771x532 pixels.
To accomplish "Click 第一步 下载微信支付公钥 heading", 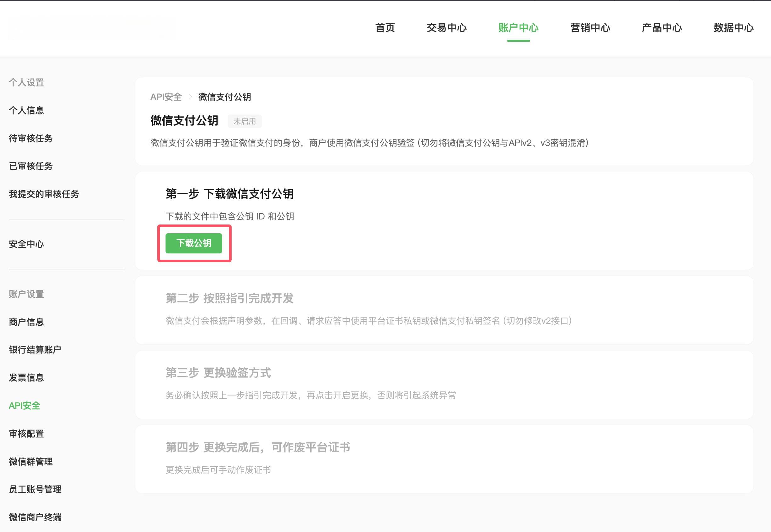I will 229,194.
